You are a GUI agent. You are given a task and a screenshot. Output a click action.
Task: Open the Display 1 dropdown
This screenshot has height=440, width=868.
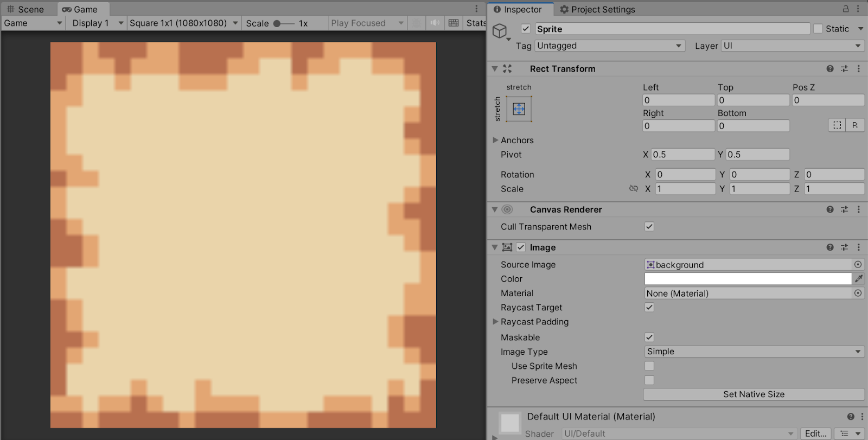(x=98, y=23)
